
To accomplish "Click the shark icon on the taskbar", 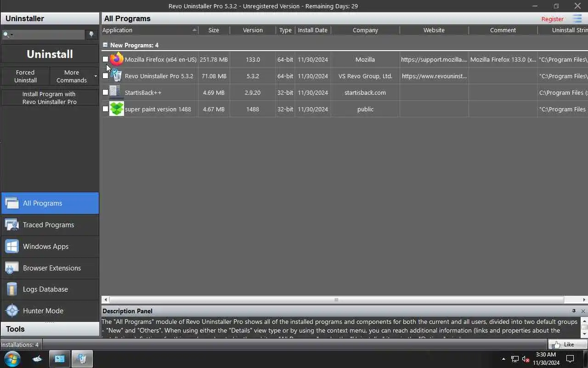I will 37,359.
